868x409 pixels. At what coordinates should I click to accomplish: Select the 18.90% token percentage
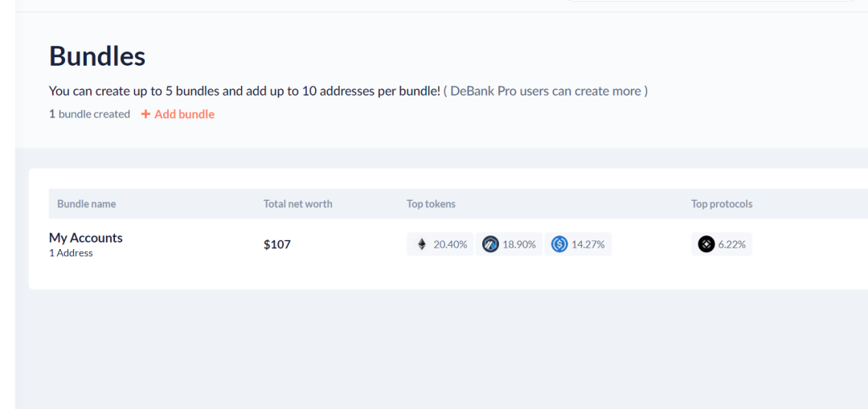(519, 244)
